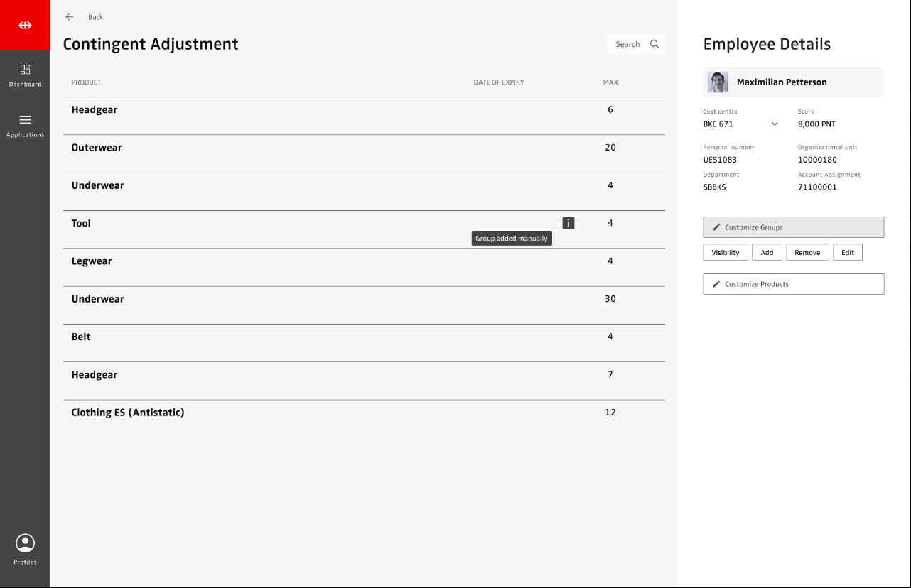Open Maximilian Petterson's profile photo

718,82
